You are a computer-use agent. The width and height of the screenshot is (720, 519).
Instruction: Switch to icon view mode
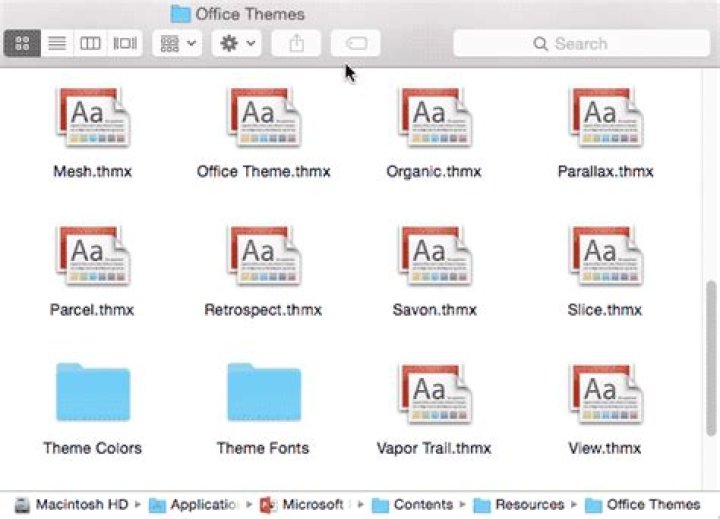(23, 44)
